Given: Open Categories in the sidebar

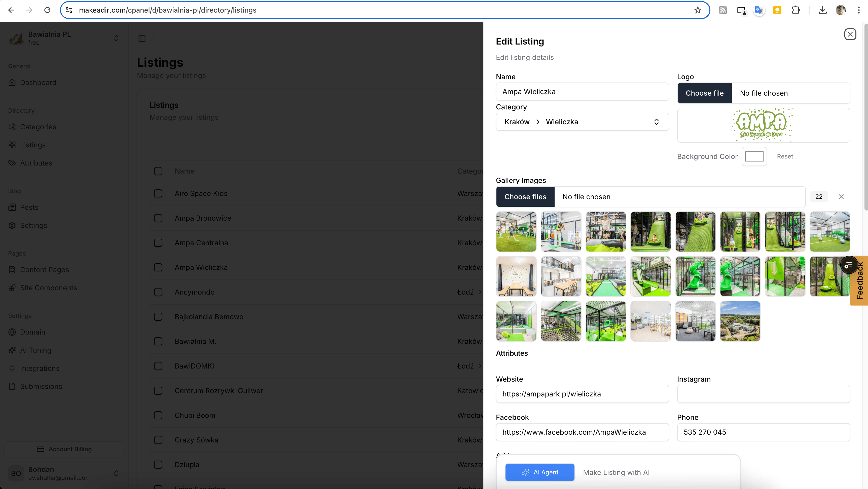Looking at the screenshot, I should [x=38, y=127].
